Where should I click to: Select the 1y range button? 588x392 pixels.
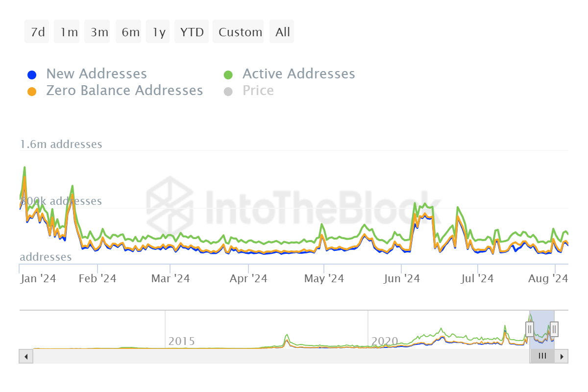[159, 32]
